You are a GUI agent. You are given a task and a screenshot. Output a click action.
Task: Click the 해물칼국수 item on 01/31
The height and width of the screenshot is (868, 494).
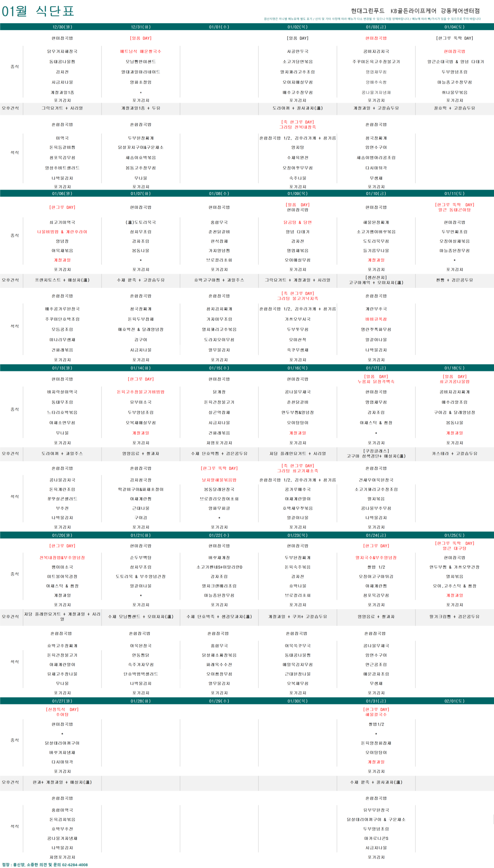[x=376, y=715]
